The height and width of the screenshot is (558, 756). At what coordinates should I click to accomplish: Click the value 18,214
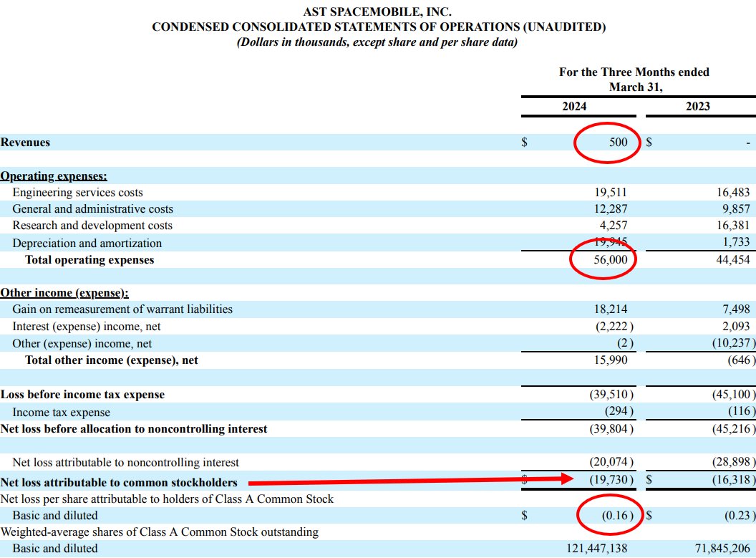tap(611, 309)
